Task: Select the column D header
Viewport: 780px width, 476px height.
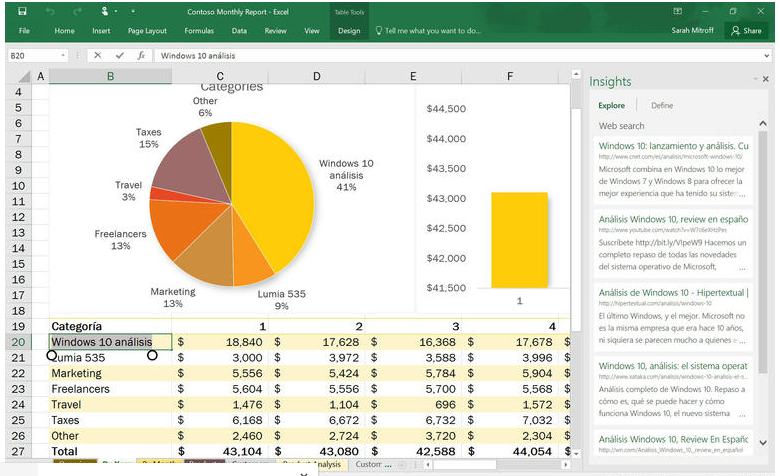Action: click(316, 76)
